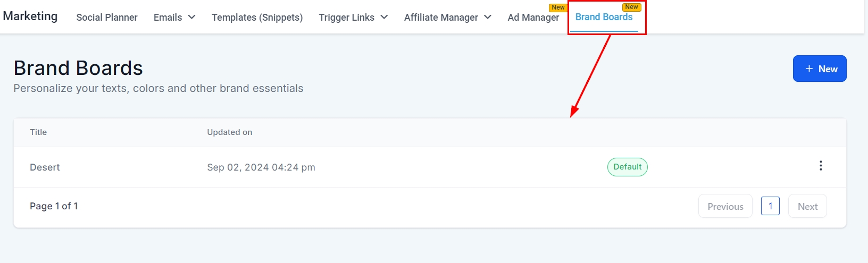
Task: Switch to the Social Planner tab
Action: 107,18
